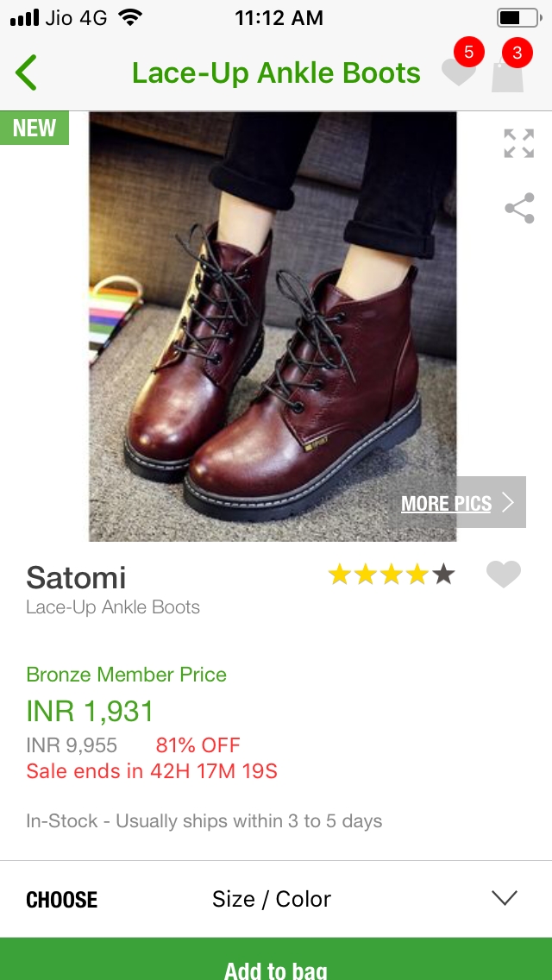Tap the red wishlist count badge 5
Screen dimensions: 552x980
click(468, 53)
